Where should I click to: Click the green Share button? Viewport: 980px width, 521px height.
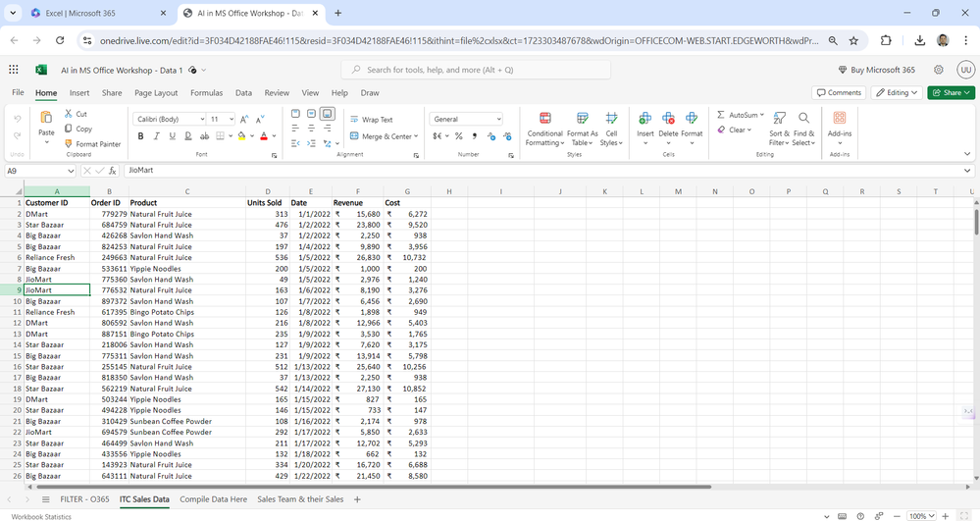point(951,92)
